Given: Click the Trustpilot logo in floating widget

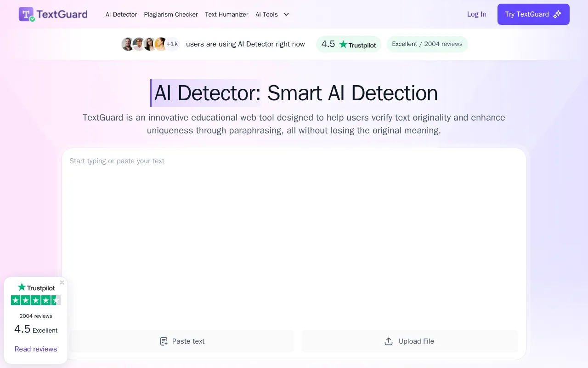Looking at the screenshot, I should point(36,287).
